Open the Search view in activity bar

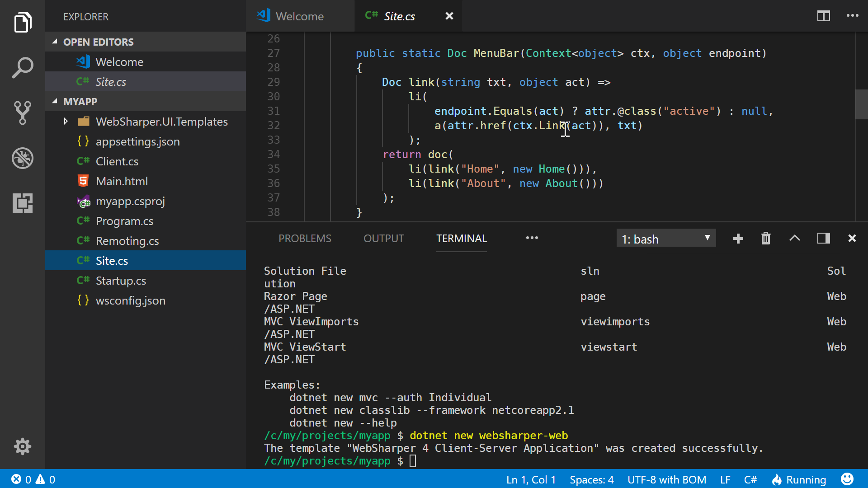coord(23,68)
